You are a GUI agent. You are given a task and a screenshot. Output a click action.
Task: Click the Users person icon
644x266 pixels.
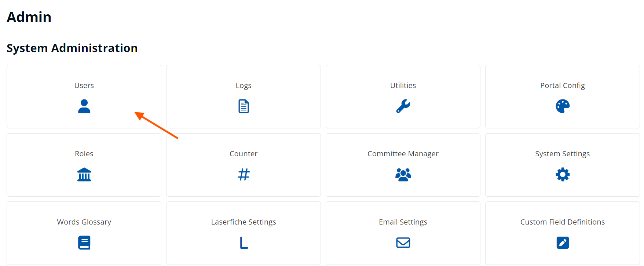[84, 106]
